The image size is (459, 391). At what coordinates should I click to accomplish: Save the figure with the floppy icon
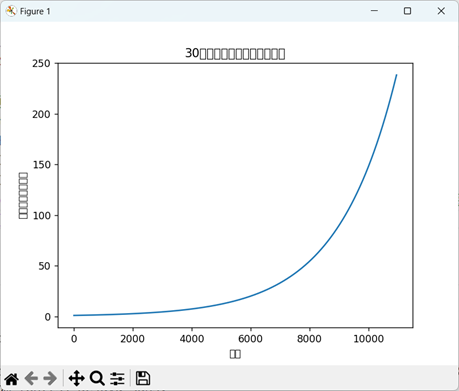pyautogui.click(x=143, y=378)
